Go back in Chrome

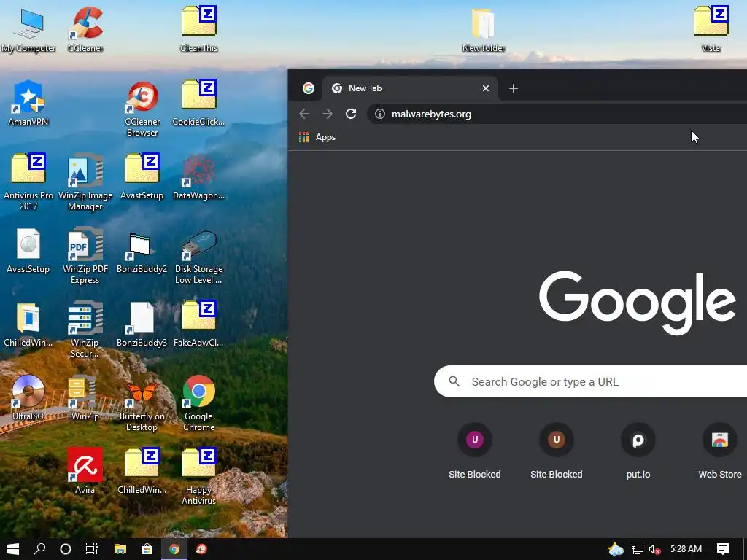304,114
